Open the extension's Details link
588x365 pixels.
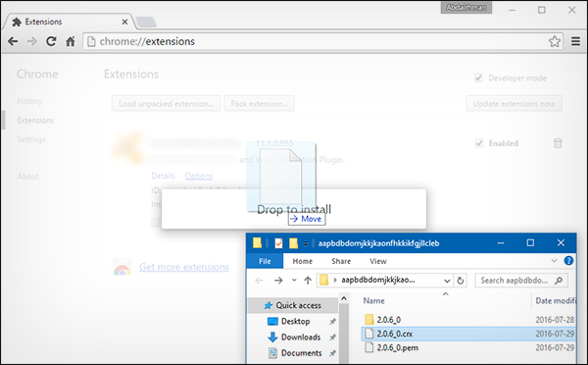tap(163, 176)
